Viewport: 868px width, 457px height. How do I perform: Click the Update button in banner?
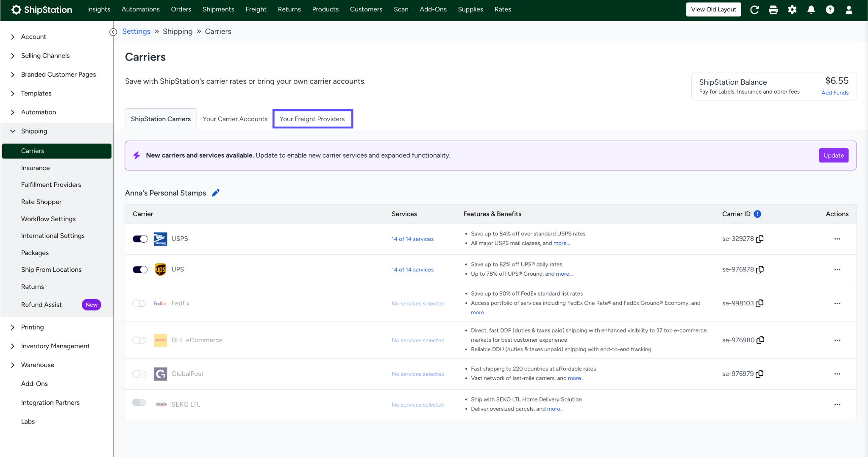tap(833, 155)
